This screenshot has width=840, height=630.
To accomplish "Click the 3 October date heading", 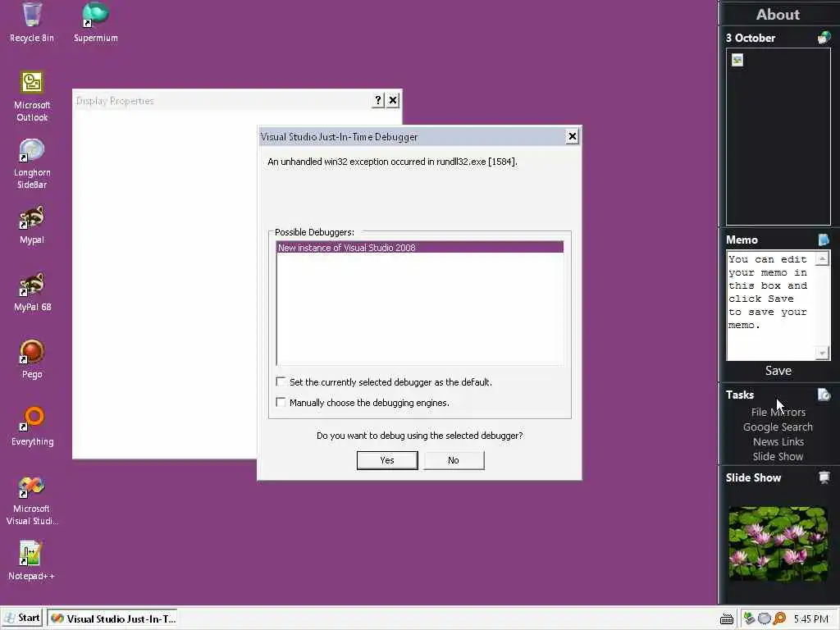I will 751,38.
